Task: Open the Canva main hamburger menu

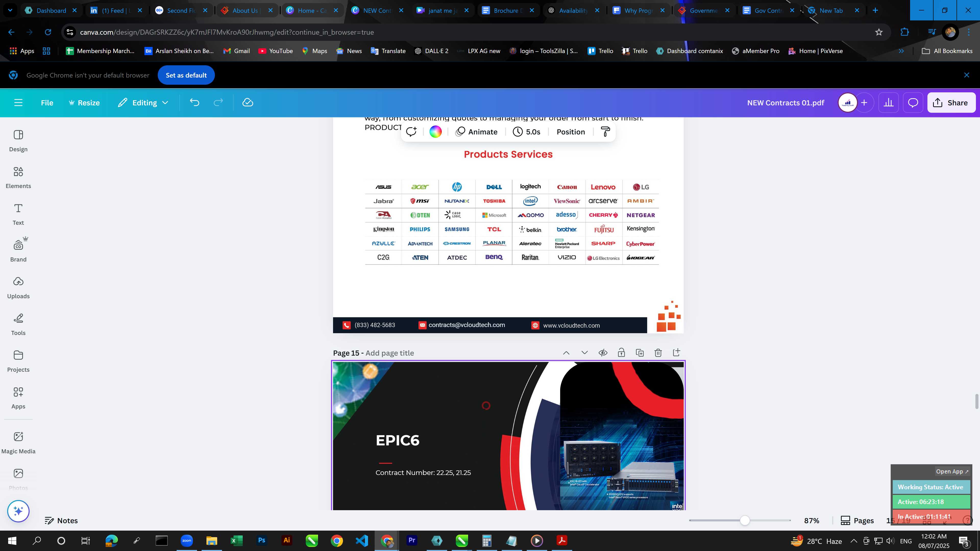Action: coord(18,103)
